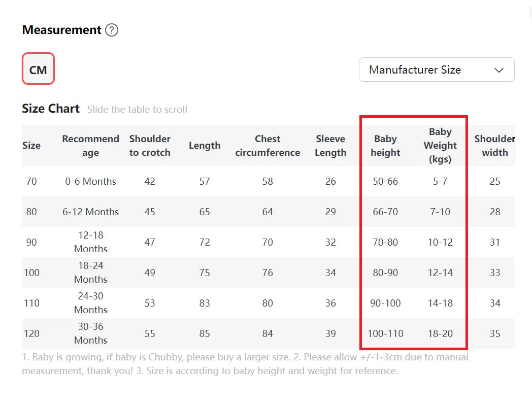Click the CM unit selector
532x404 pixels.
coord(38,69)
